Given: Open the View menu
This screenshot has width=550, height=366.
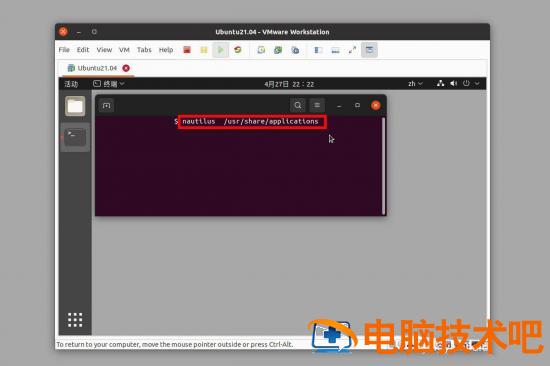Looking at the screenshot, I should (104, 50).
